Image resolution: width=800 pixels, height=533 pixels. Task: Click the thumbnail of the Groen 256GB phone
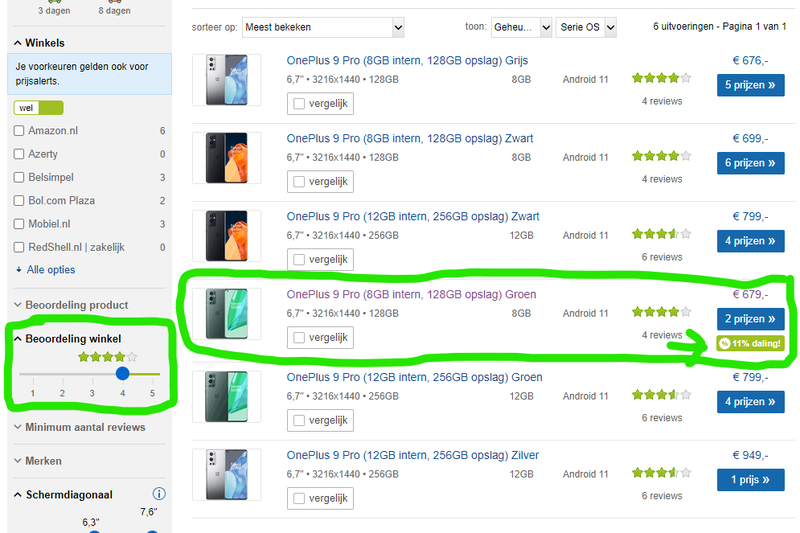(227, 397)
